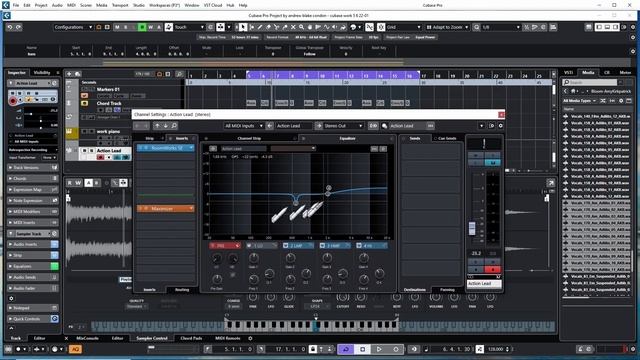Click the transport Stop button

coord(362,349)
